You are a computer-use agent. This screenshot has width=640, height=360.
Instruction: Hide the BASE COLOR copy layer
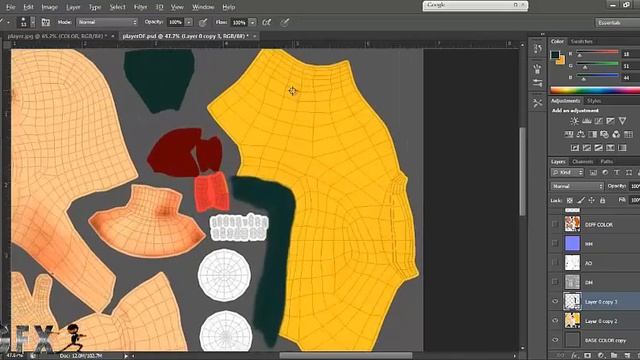click(555, 340)
